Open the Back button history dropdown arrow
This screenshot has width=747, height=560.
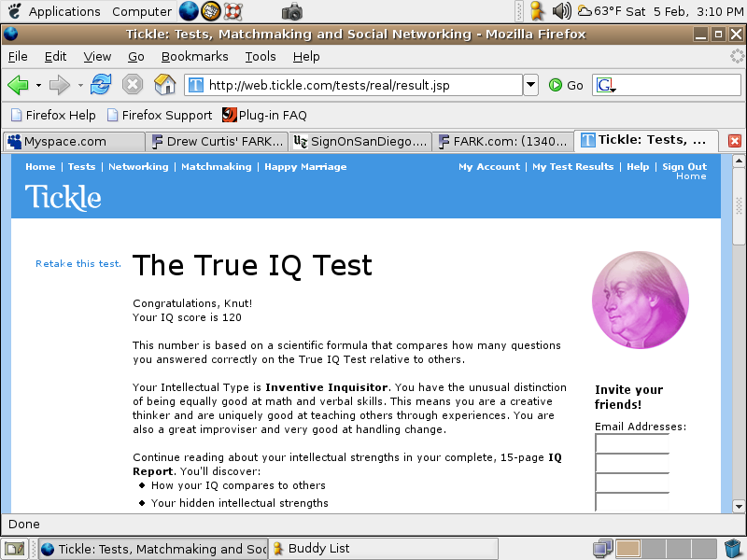click(38, 86)
